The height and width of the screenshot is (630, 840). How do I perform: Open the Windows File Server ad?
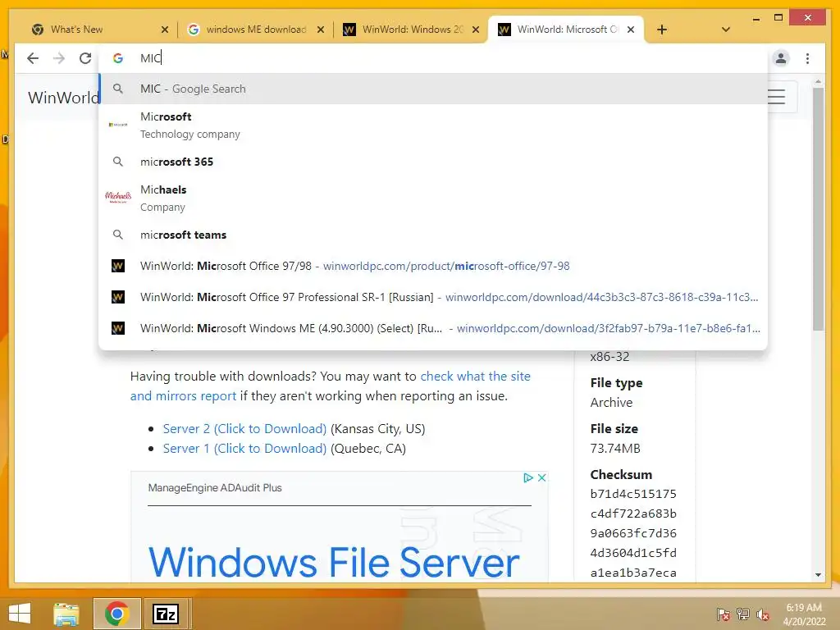tap(334, 562)
